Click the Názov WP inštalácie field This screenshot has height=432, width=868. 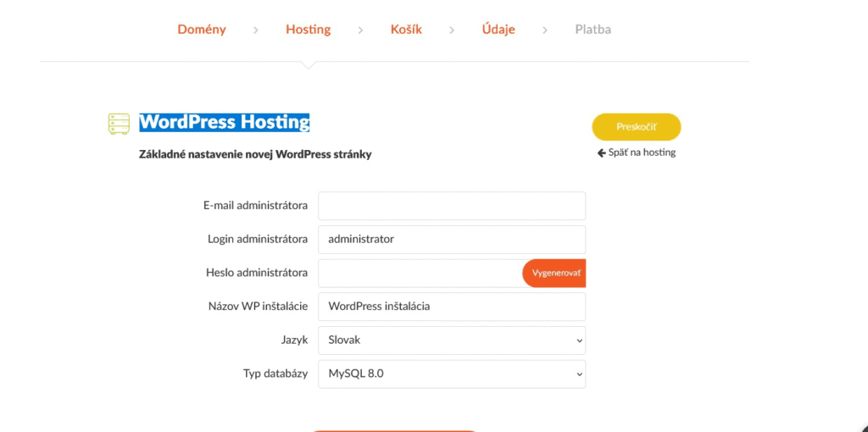pos(452,307)
